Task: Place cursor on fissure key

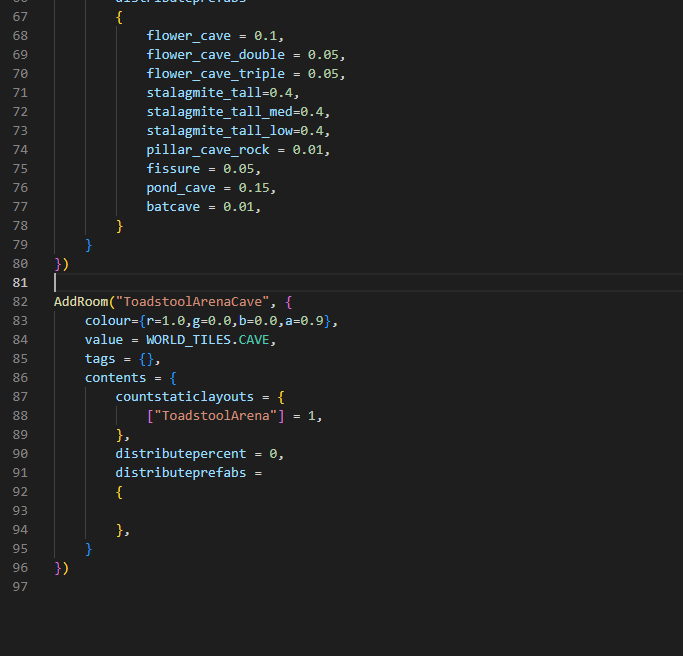Action: coord(173,169)
